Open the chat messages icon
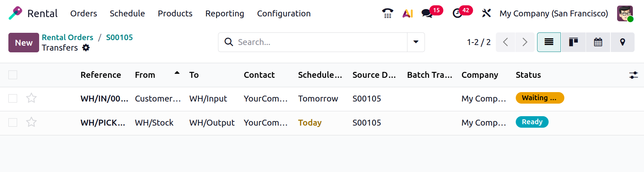Screen dimensions: 644x172 (x=427, y=13)
